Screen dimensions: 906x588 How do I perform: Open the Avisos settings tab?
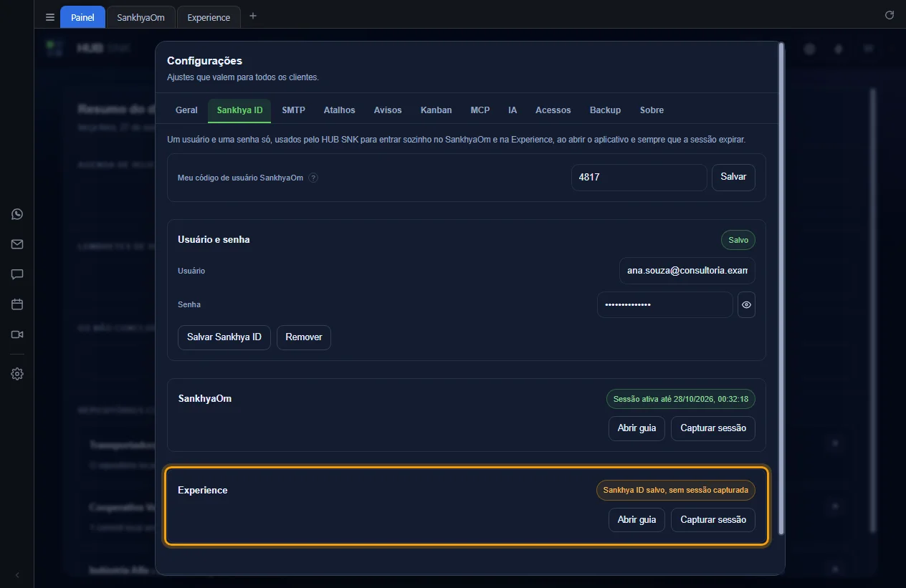(388, 110)
